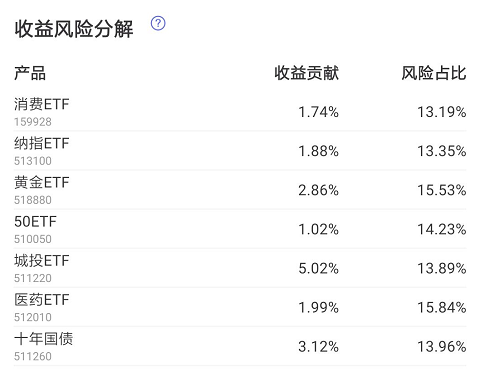This screenshot has width=483, height=379.
Task: Select the 十年国债 entry
Action: (240, 347)
